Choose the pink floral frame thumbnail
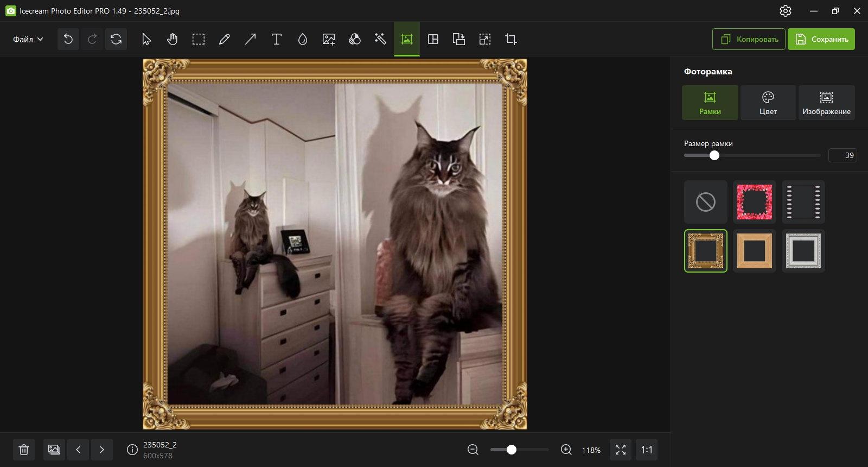868x467 pixels. click(755, 202)
